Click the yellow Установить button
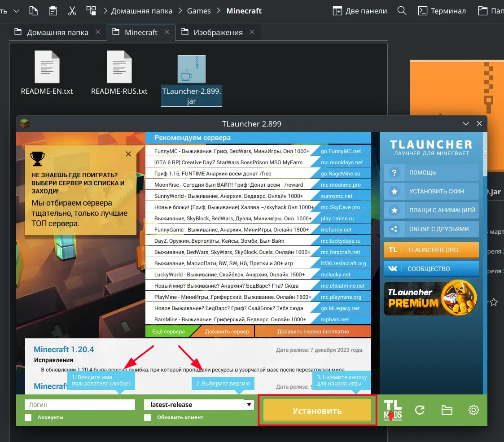The width and height of the screenshot is (504, 442). pyautogui.click(x=317, y=411)
